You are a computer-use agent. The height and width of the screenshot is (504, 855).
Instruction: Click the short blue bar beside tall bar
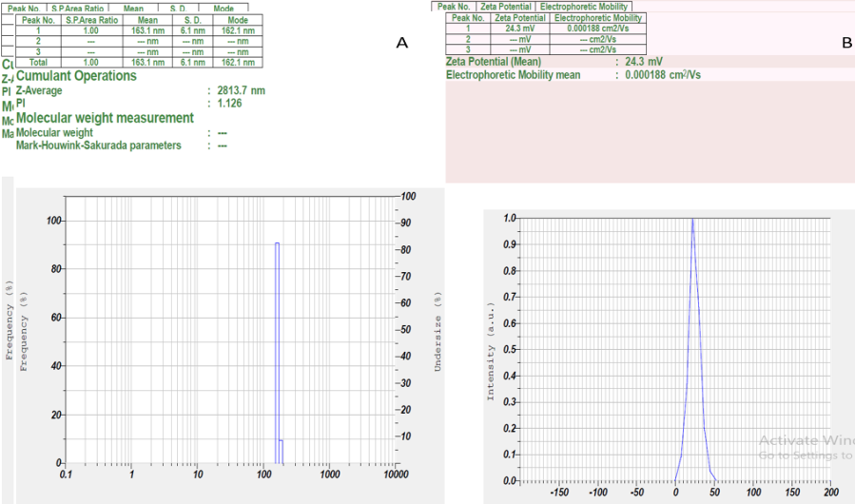(x=282, y=451)
